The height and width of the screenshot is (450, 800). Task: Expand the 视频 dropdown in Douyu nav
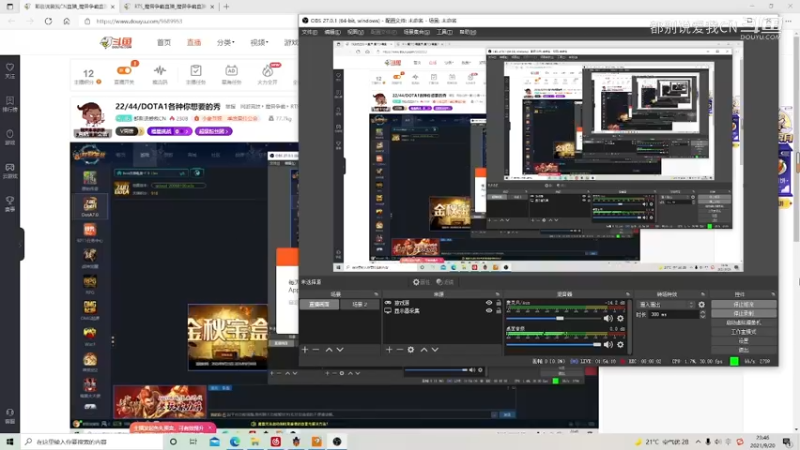tap(259, 42)
